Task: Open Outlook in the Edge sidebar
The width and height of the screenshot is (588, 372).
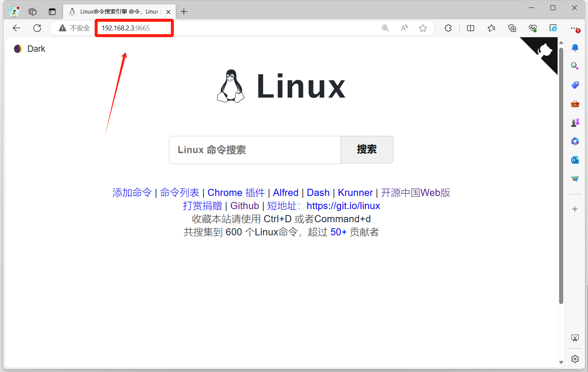Action: tap(575, 160)
